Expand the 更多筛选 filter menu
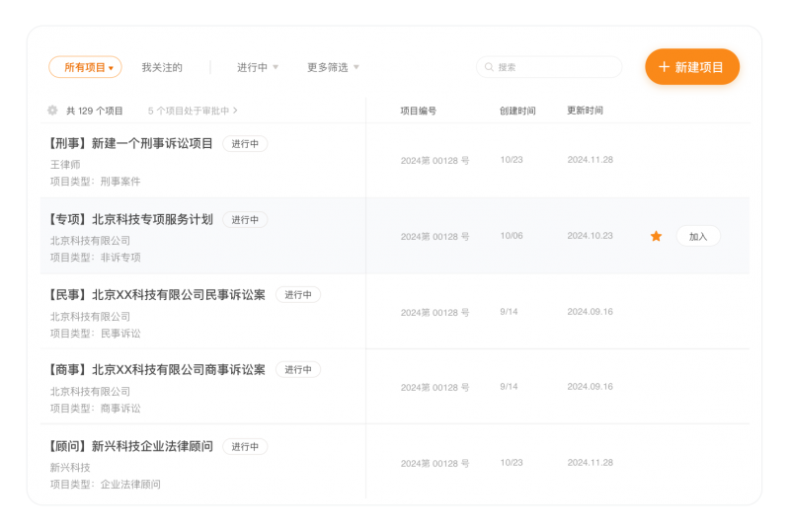The width and height of the screenshot is (790, 532). pyautogui.click(x=332, y=67)
